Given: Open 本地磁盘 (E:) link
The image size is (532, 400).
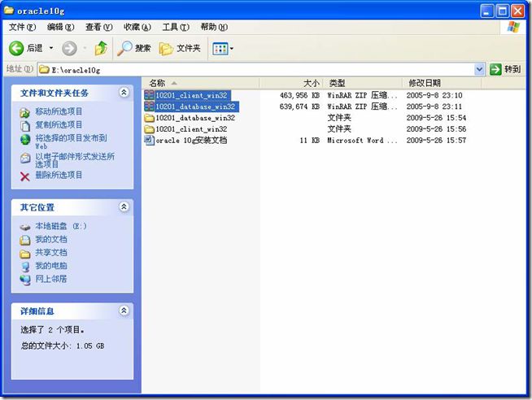Looking at the screenshot, I should click(61, 226).
